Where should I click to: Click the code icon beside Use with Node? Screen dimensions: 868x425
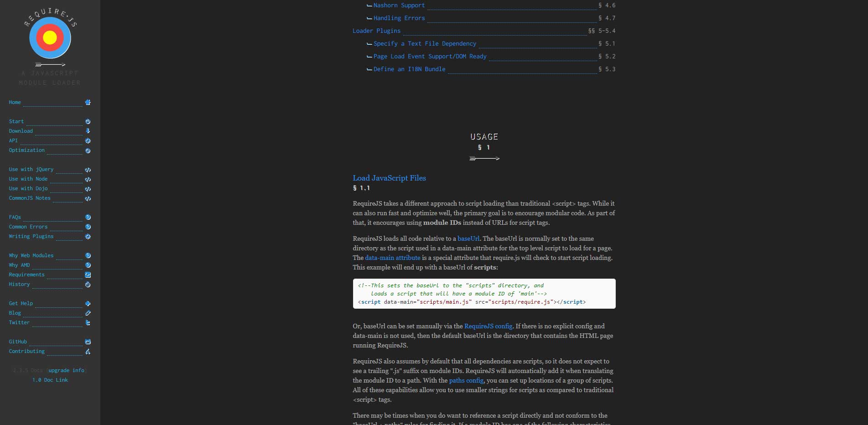coord(88,179)
